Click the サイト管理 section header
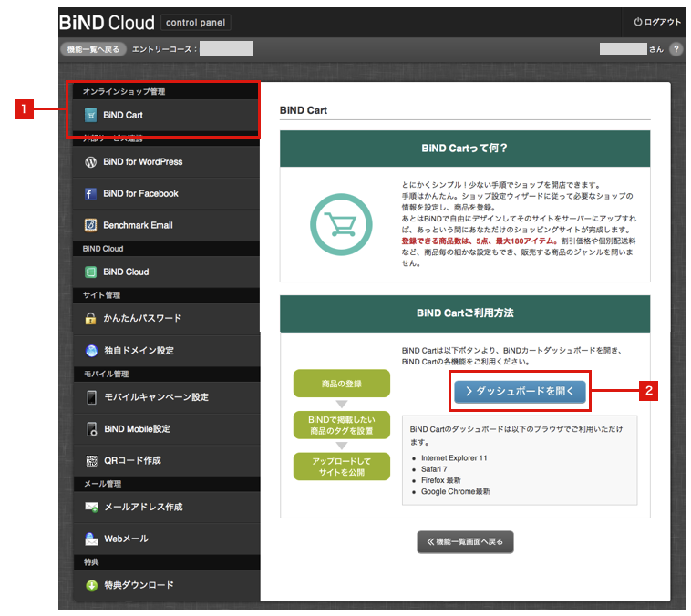Viewport: 691px width, 616px height. [166, 295]
